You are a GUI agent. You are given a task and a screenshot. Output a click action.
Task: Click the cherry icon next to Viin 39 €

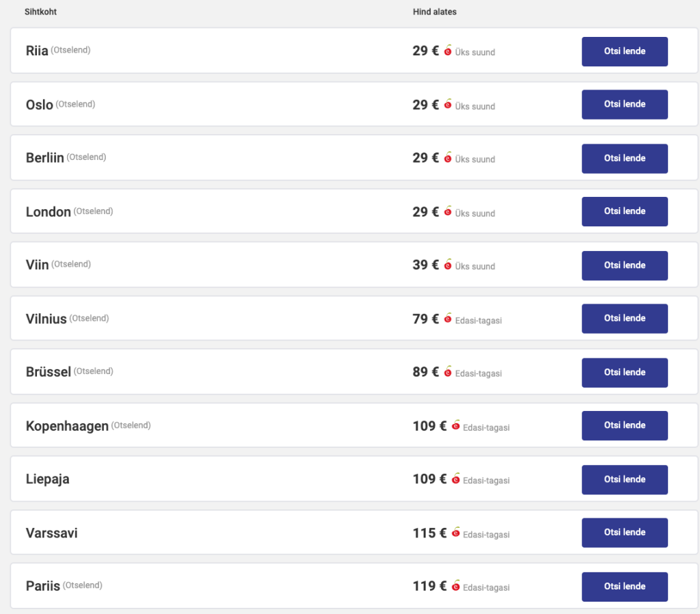(448, 265)
